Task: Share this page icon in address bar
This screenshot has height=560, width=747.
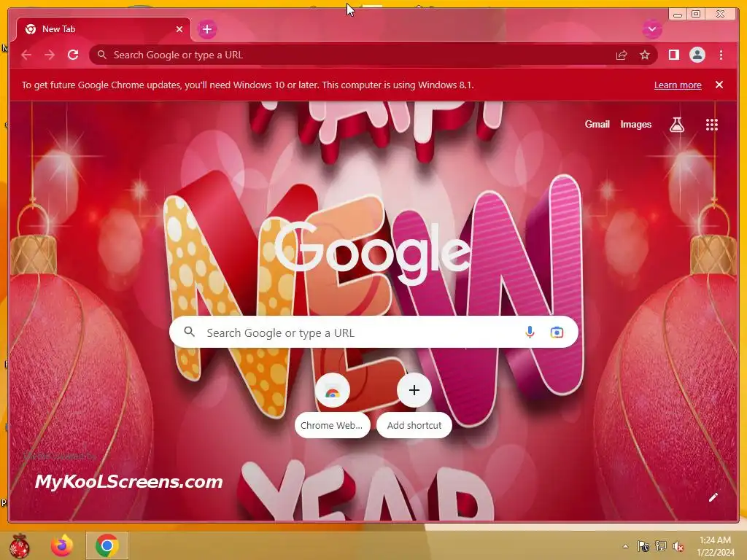Action: coord(622,55)
